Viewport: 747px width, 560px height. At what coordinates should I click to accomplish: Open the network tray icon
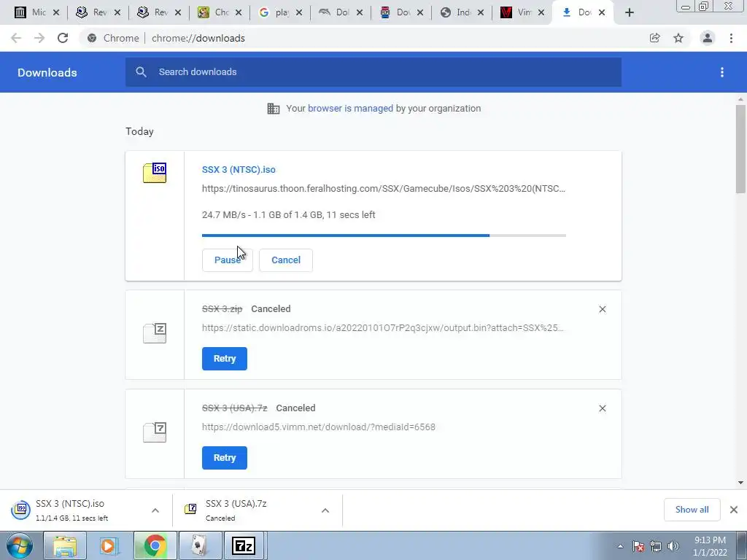[x=656, y=546]
